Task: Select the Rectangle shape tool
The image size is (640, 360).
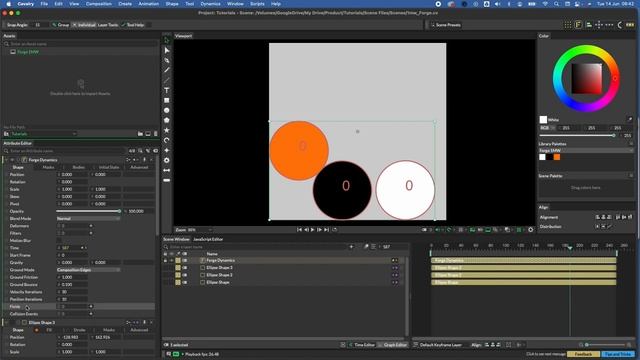Action: [167, 100]
